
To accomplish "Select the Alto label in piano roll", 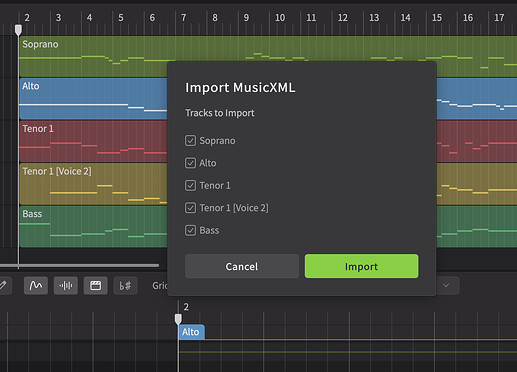I will pyautogui.click(x=191, y=332).
